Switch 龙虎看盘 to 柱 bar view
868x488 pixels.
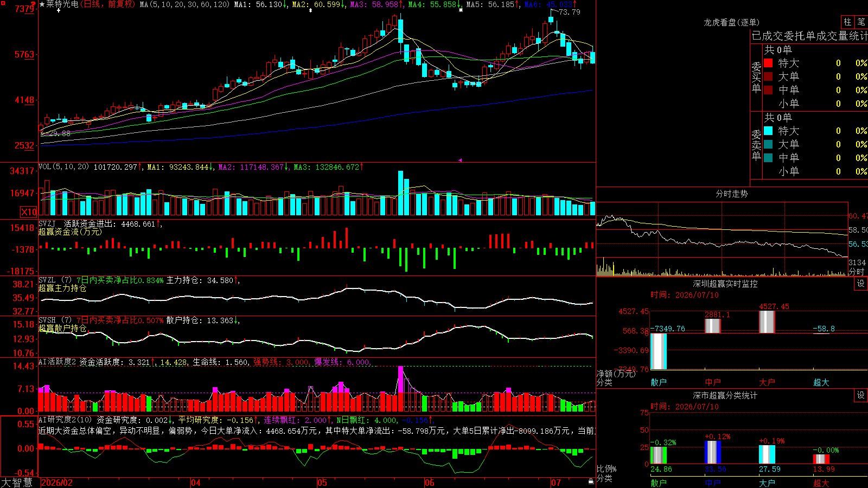tap(847, 22)
